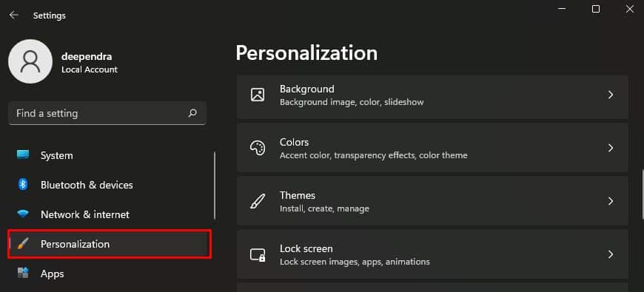Click the Network wifi icon

[23, 214]
